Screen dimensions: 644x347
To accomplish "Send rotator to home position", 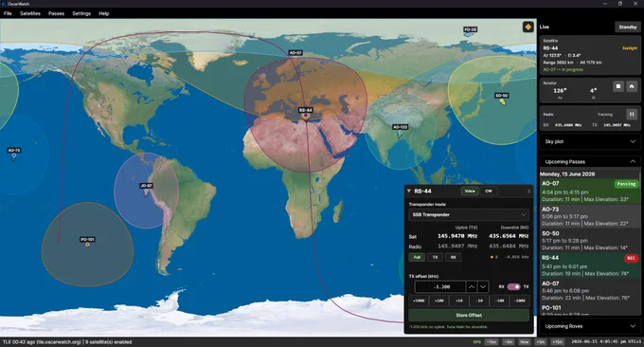I will point(632,86).
